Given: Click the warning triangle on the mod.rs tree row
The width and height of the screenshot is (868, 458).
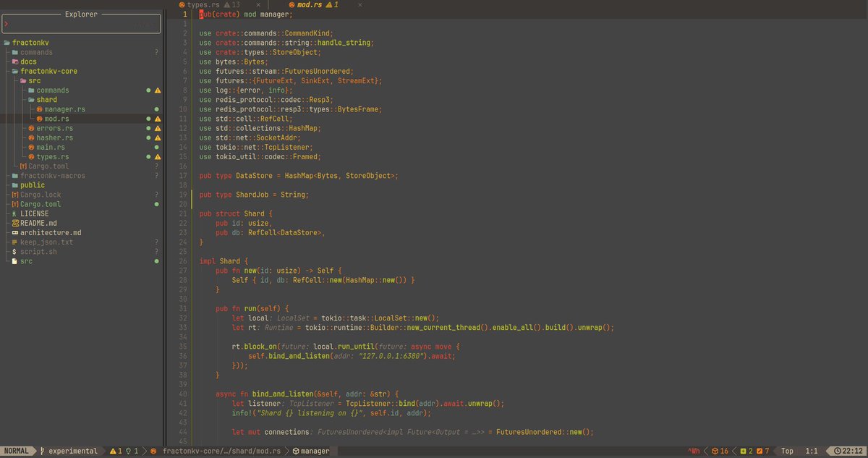Looking at the screenshot, I should coord(158,119).
